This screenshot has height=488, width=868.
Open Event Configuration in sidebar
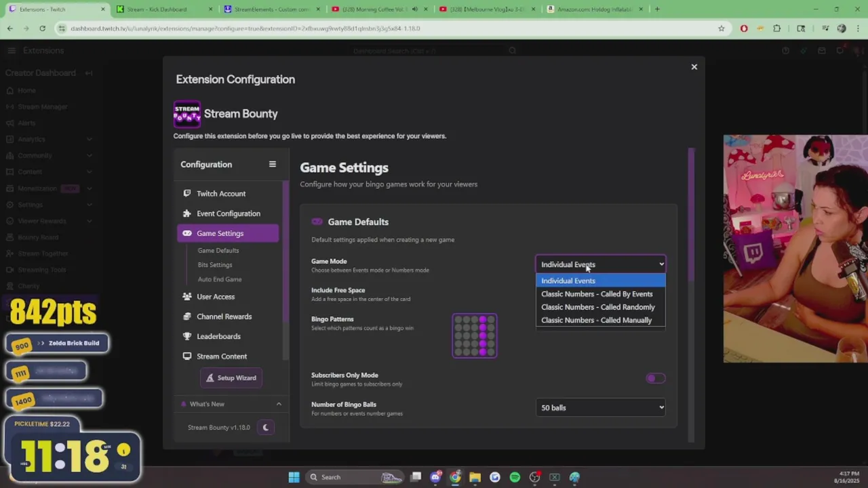(x=228, y=213)
